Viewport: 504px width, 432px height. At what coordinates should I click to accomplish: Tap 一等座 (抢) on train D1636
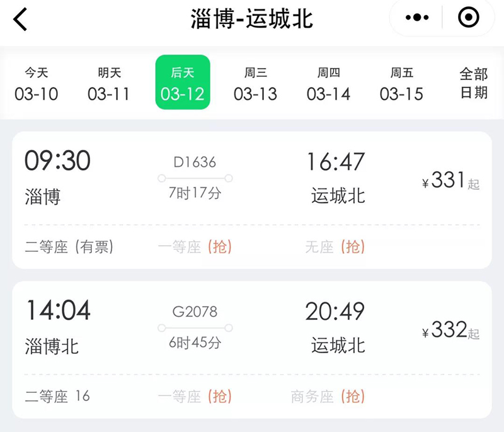click(x=195, y=247)
